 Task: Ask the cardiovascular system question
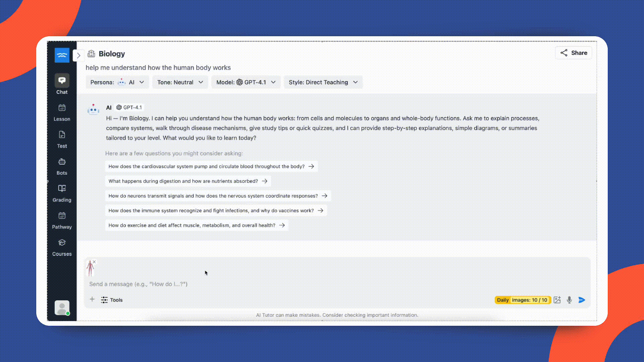pyautogui.click(x=211, y=166)
